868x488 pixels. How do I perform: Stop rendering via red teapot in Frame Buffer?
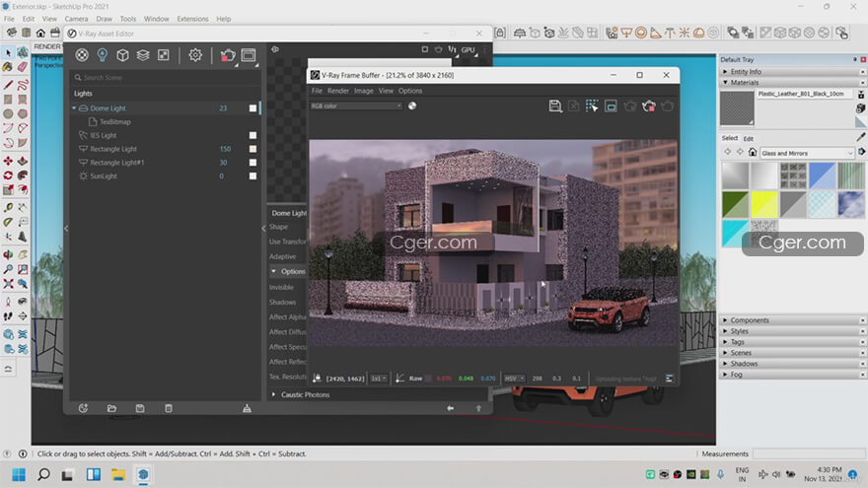(649, 105)
